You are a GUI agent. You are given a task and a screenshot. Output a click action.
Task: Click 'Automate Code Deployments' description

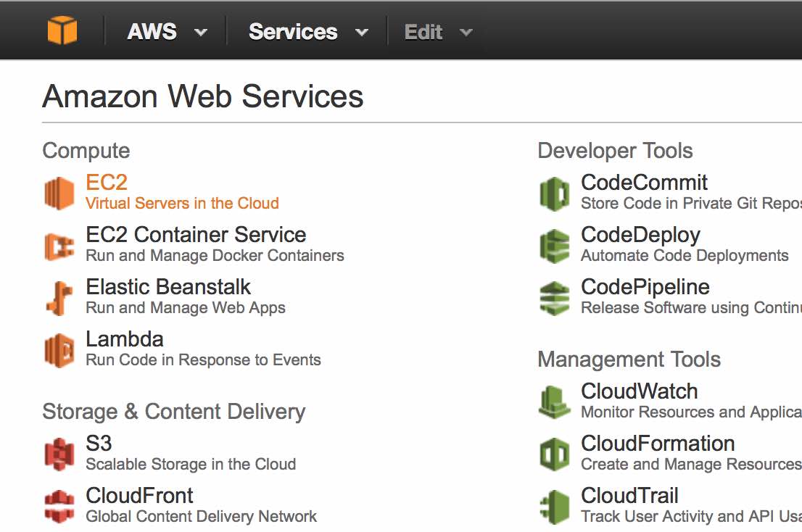pyautogui.click(x=685, y=256)
